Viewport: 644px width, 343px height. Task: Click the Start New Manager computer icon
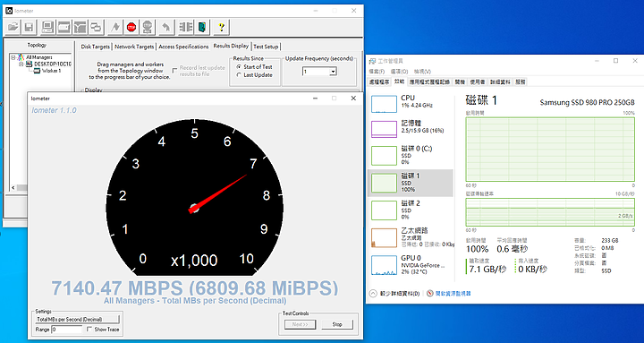click(x=47, y=27)
